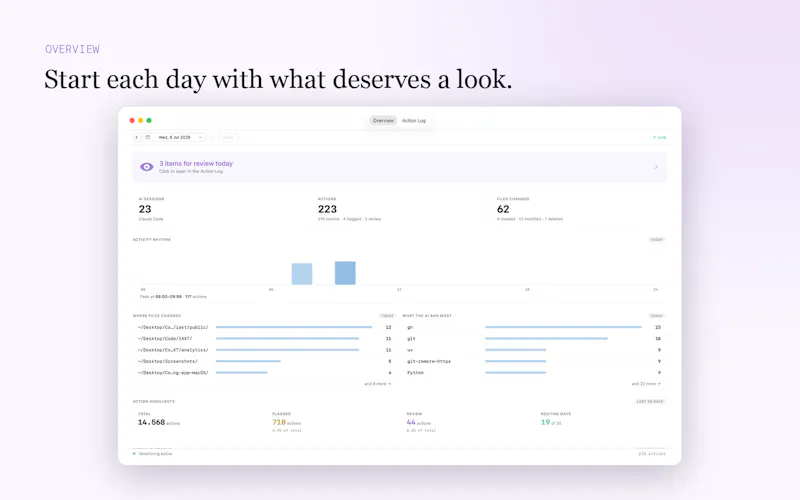Click the Actions count 223
Screen dimensions: 800x500
tap(327, 209)
